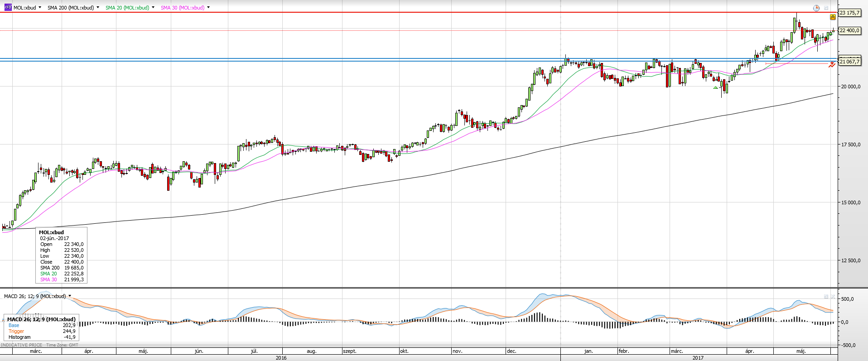Screen dimensions: 868x361
Task: Click the small green triangle marker below candles
Action: [x=715, y=87]
